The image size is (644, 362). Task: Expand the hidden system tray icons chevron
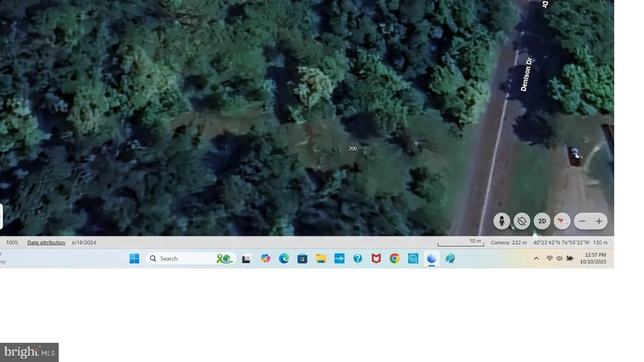click(536, 259)
